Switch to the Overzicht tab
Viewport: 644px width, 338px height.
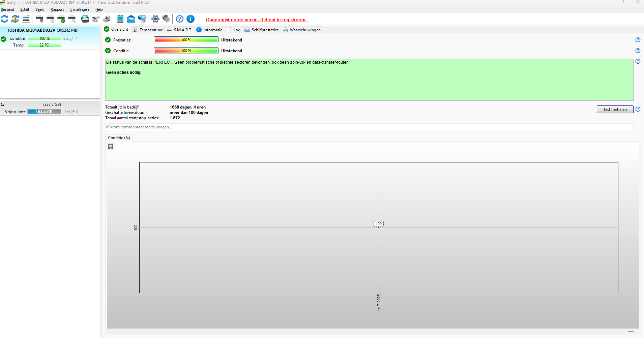[116, 29]
